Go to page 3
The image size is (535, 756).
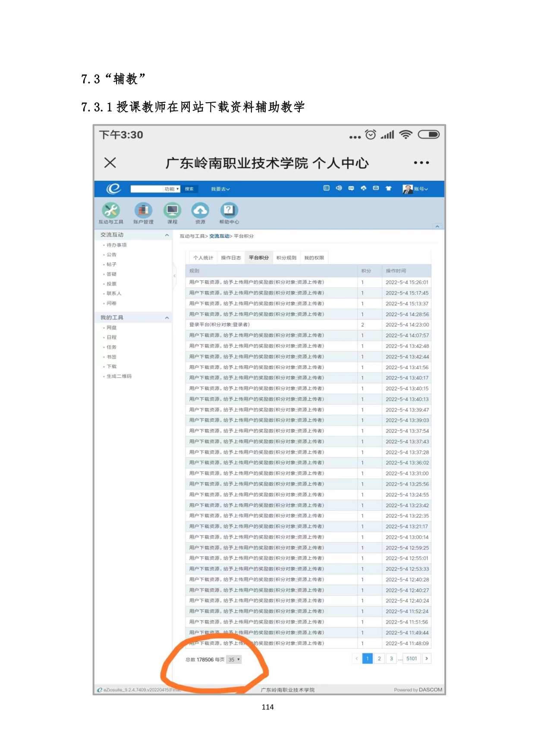coord(391,659)
